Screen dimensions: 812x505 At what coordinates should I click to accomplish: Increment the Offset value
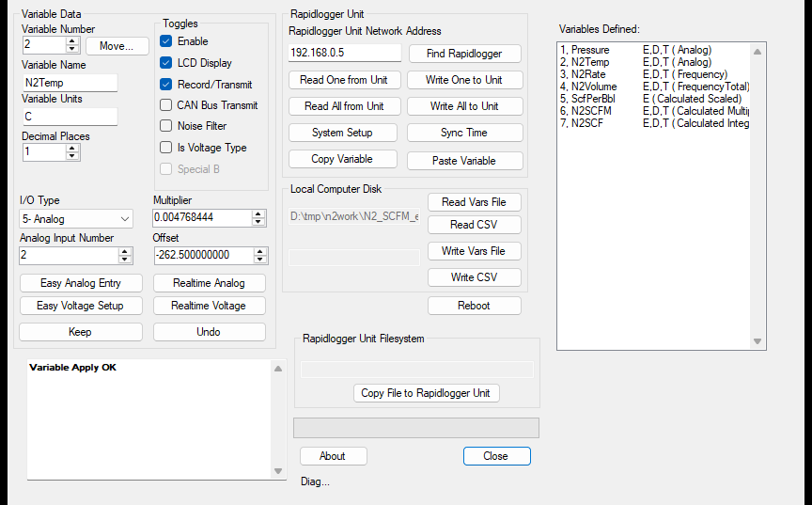click(260, 251)
